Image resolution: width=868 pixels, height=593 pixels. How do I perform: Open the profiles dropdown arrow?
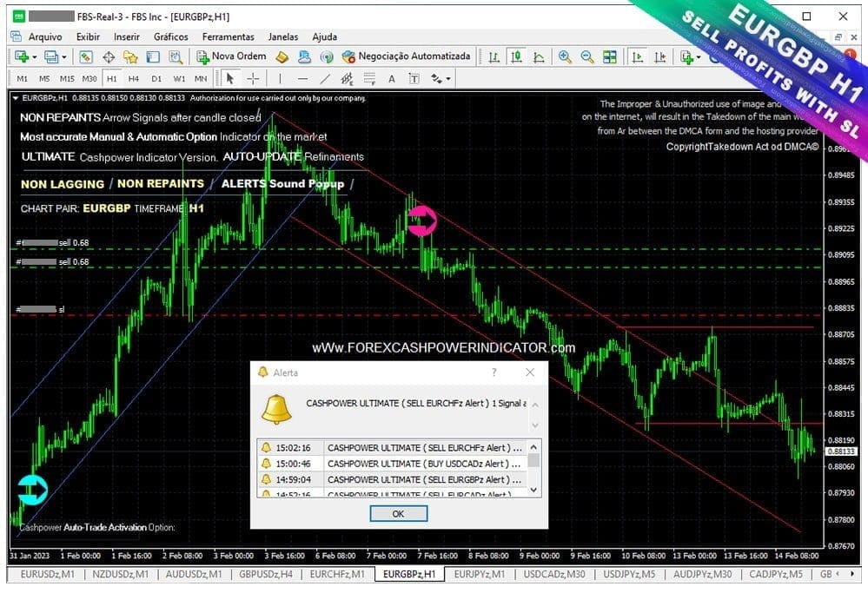(x=64, y=57)
